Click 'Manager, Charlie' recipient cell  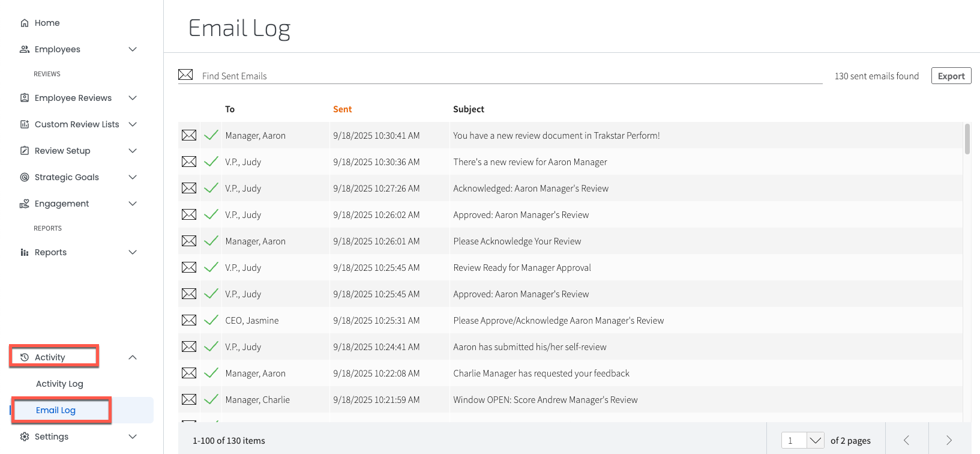257,400
